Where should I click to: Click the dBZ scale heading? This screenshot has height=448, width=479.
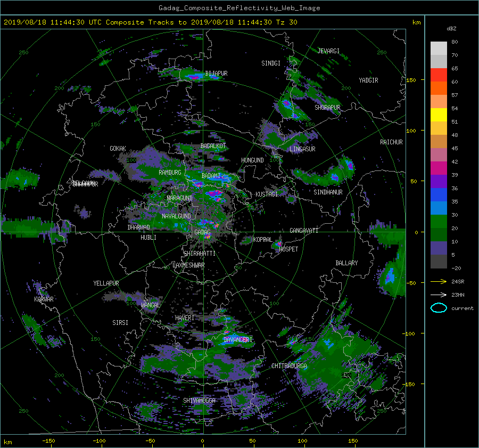coord(451,29)
